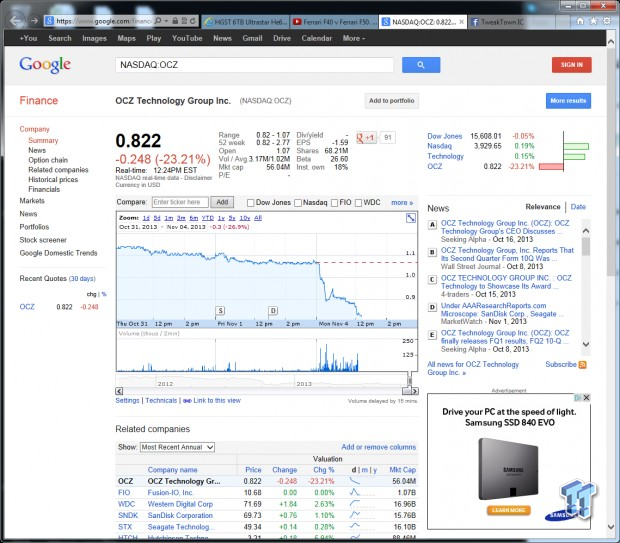Open news item marker E
The width and height of the screenshot is (620, 543).
432,335
